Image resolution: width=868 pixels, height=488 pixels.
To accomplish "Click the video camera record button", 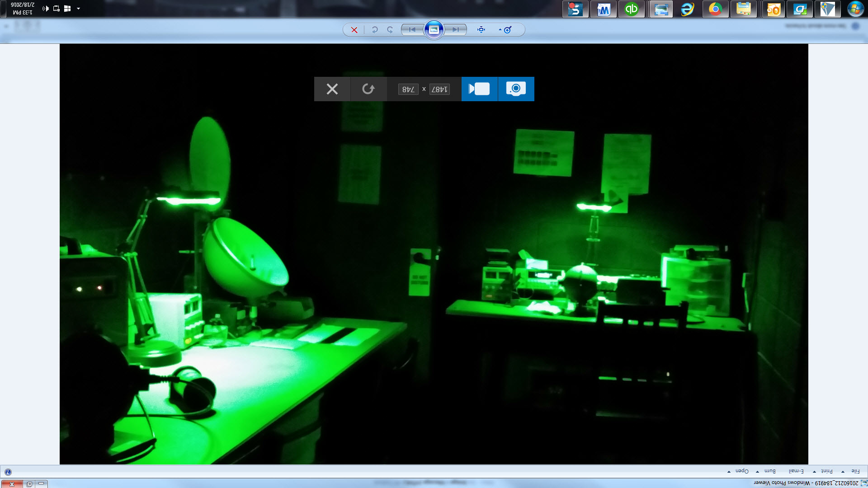I will (x=479, y=89).
